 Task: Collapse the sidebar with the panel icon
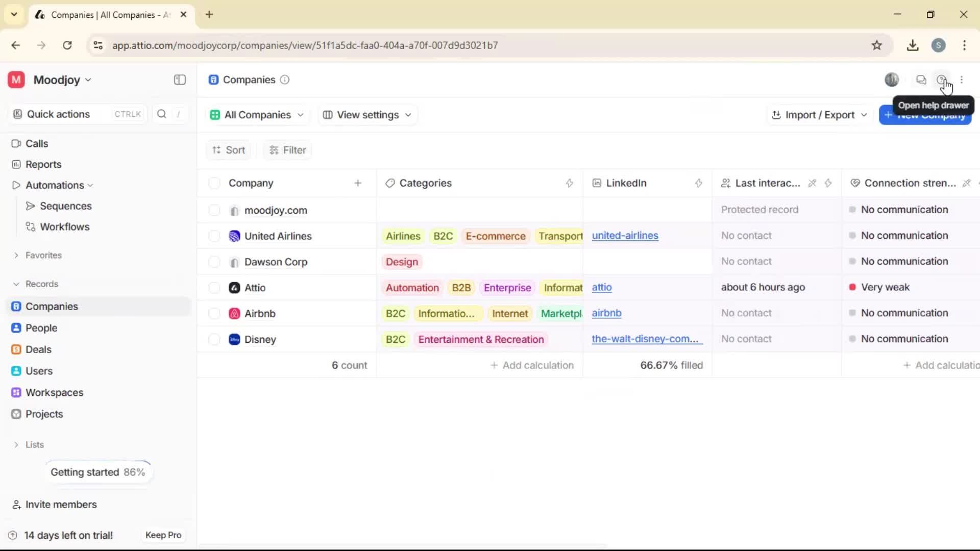(179, 80)
